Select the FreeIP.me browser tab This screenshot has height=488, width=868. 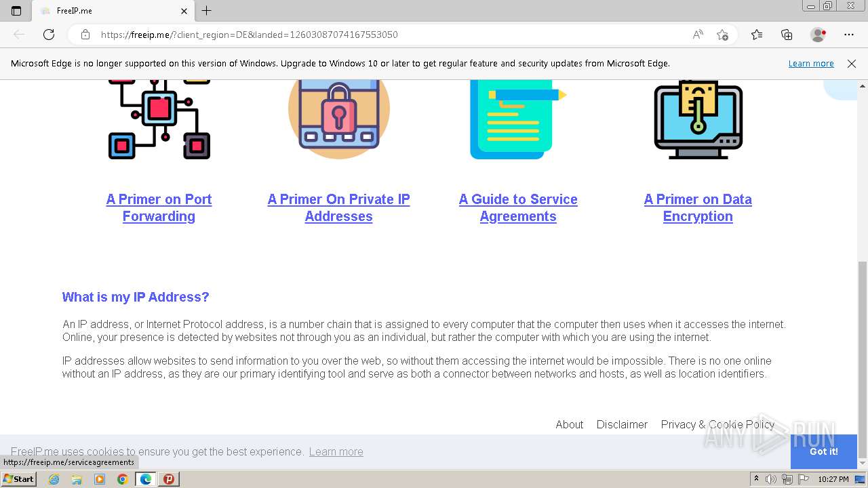[x=113, y=11]
